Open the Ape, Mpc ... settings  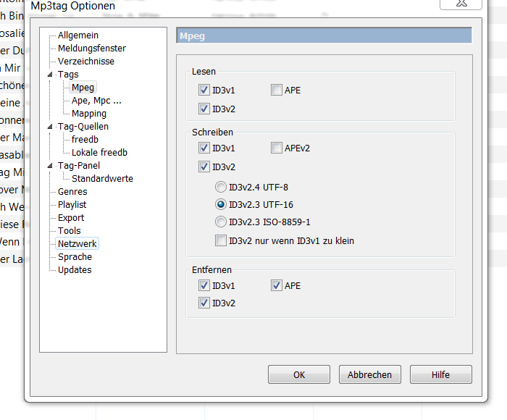coord(96,101)
